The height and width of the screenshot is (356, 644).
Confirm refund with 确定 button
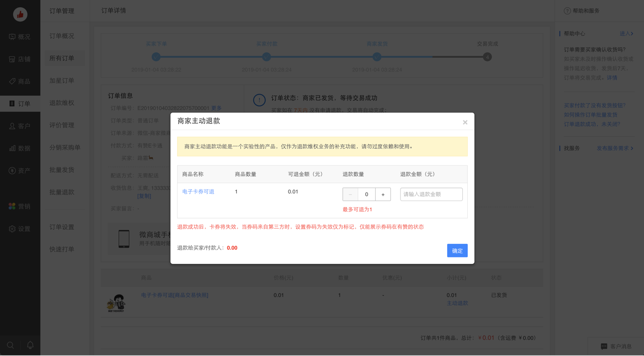click(457, 250)
